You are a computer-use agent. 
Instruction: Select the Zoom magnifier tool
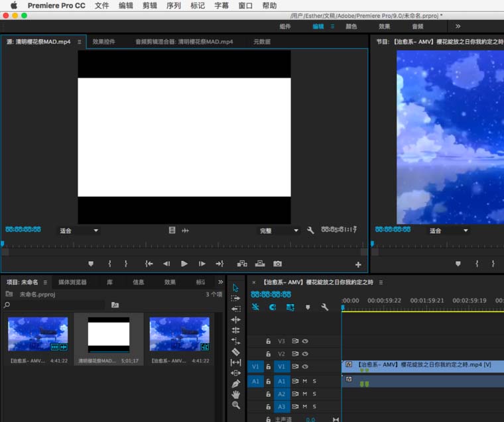pos(236,405)
